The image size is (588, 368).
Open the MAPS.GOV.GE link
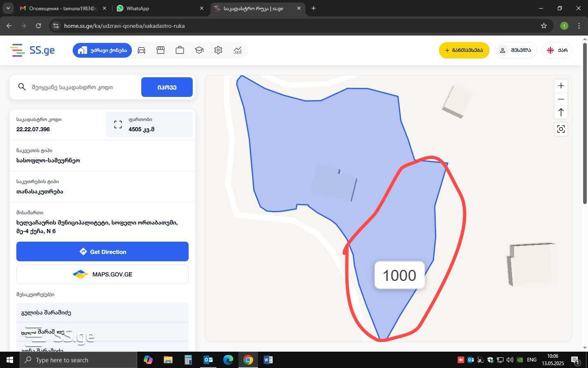point(102,274)
